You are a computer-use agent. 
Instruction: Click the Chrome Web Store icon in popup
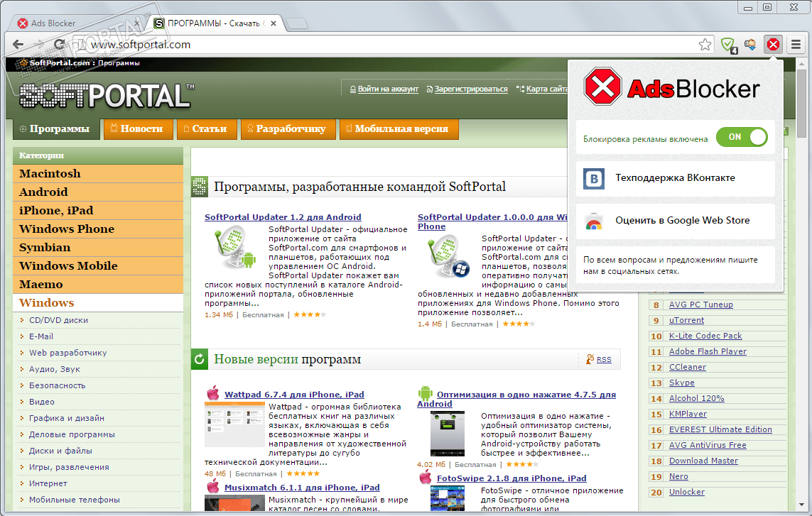(593, 221)
